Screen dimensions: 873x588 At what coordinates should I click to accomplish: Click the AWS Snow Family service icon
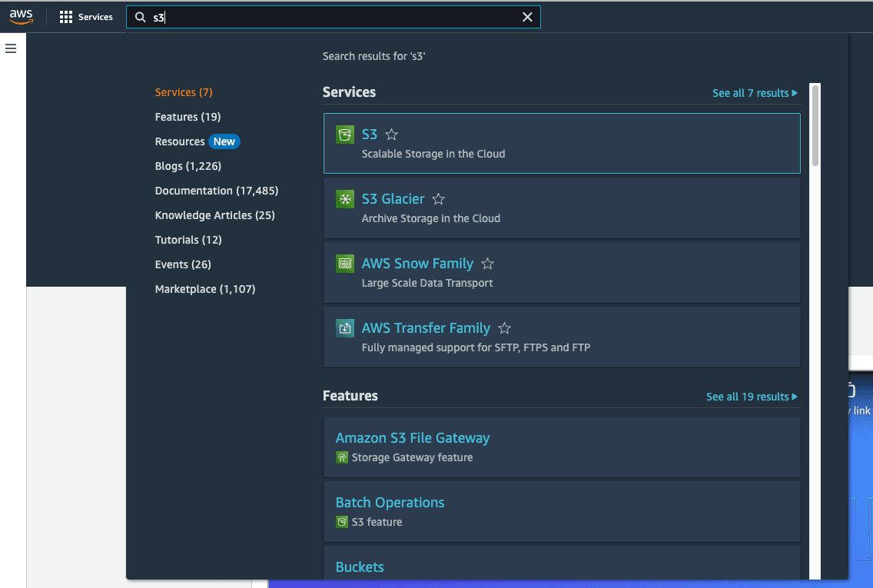pyautogui.click(x=345, y=264)
